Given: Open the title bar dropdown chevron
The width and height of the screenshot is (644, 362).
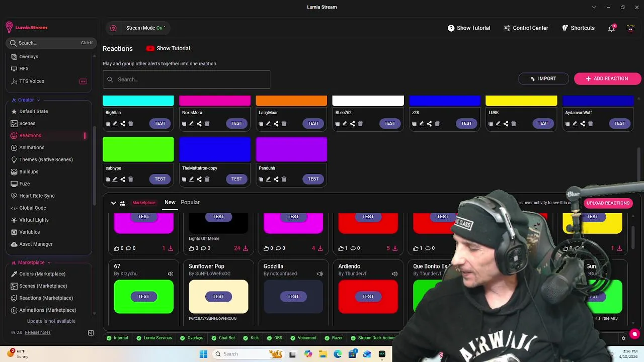Looking at the screenshot, I should [594, 8].
